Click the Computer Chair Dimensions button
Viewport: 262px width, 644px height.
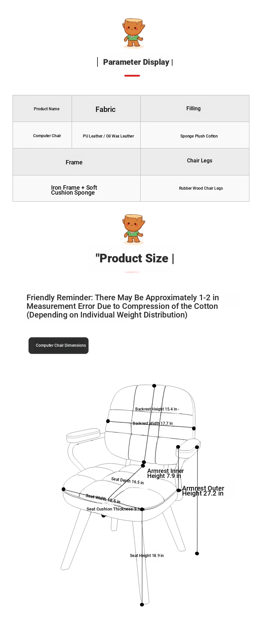(58, 345)
